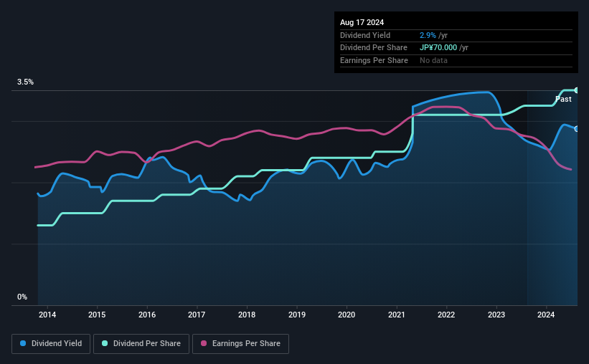Click the blue Dividend Yield legend dot
Screen dimensions: 589x364
(x=23, y=343)
